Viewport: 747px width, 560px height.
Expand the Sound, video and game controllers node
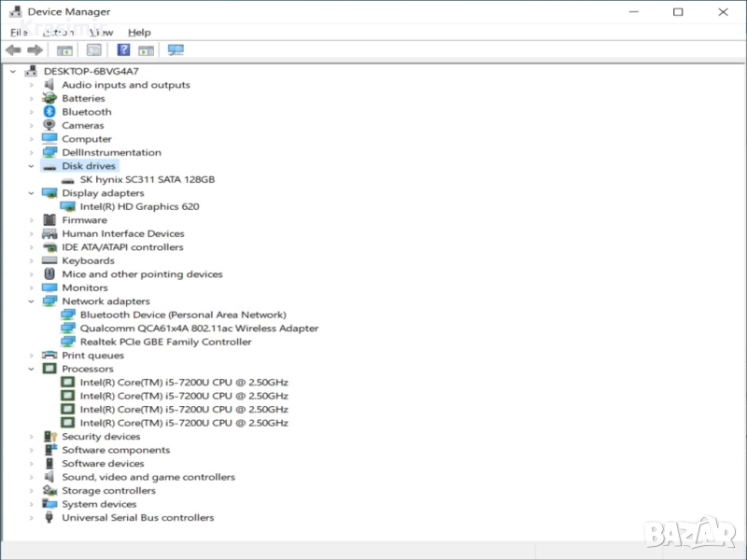31,477
